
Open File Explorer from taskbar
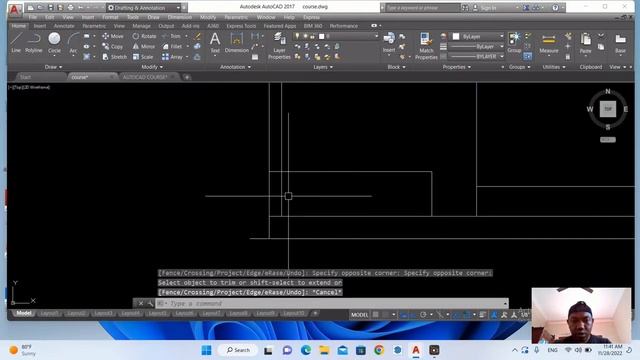click(324, 350)
